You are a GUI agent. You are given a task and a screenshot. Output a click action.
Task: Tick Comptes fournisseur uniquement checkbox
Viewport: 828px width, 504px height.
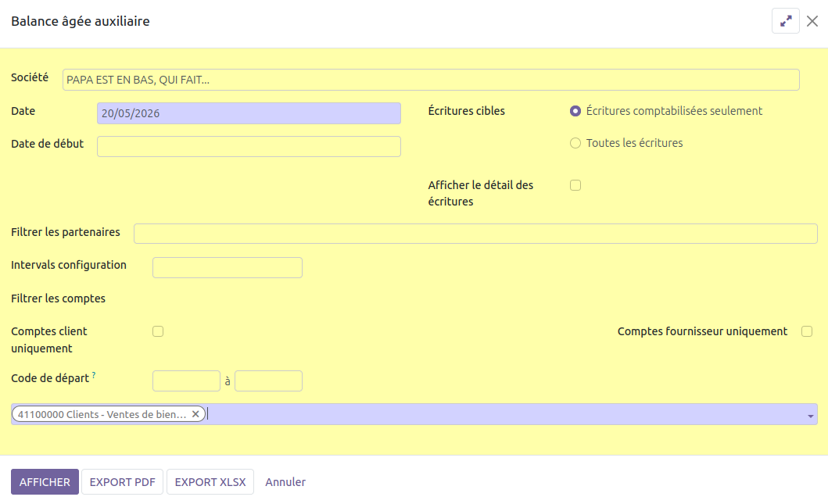click(x=806, y=331)
